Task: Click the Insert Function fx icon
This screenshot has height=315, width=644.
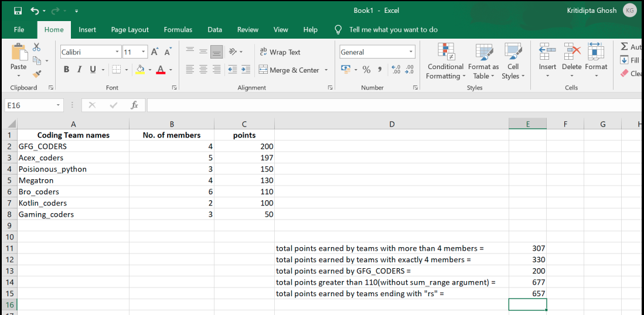Action: coord(134,105)
